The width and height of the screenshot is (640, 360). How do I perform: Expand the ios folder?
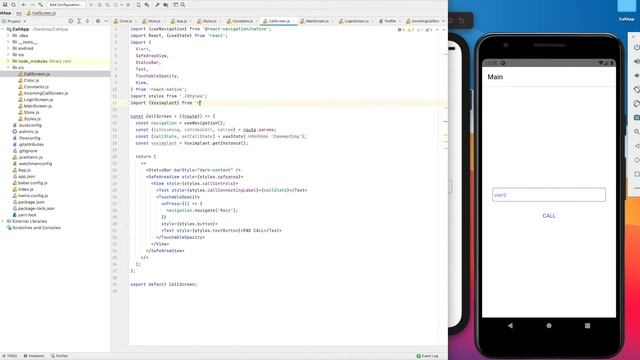[x=8, y=55]
